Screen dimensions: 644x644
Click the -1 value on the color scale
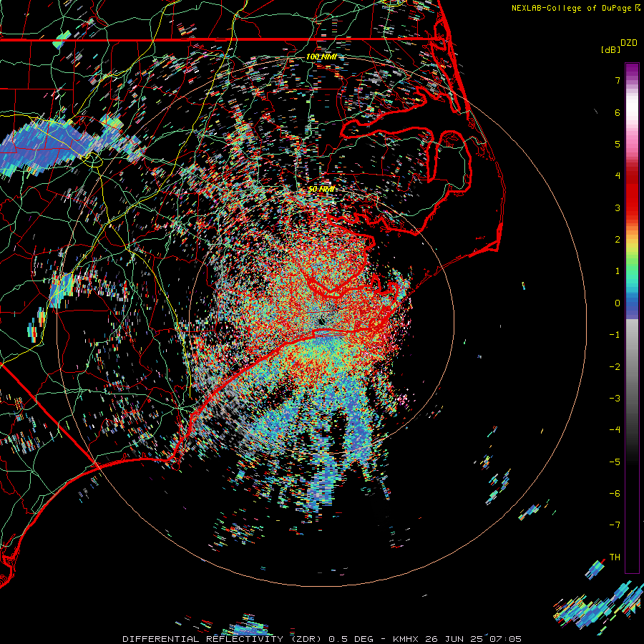[615, 335]
